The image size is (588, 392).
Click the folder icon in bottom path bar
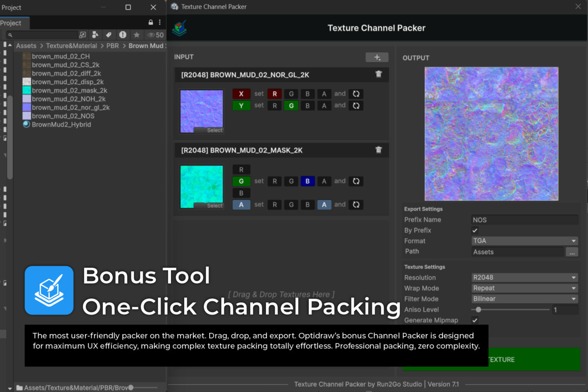(x=20, y=388)
